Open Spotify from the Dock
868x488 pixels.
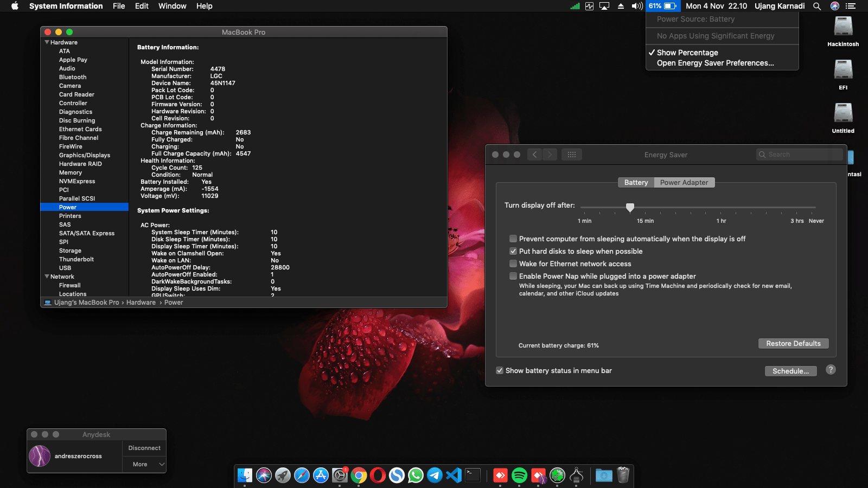(x=520, y=476)
